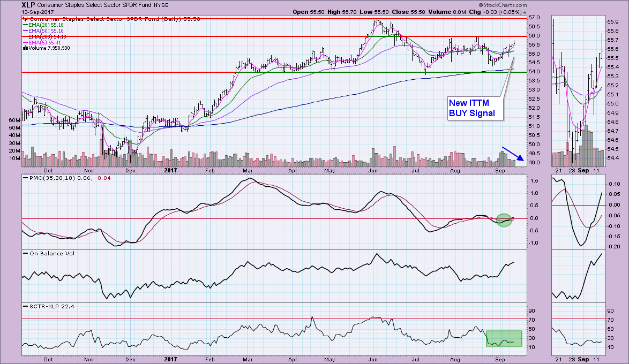The width and height of the screenshot is (629, 364).
Task: Click the Close 55.58 value
Action: [408, 12]
